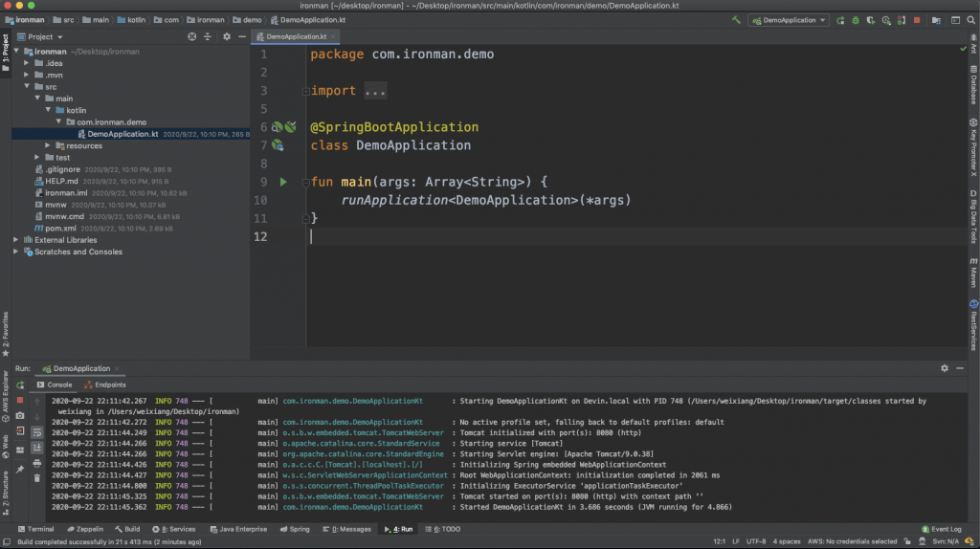This screenshot has height=549, width=980.
Task: Open the Project Structure icon
Action: pyautogui.click(x=936, y=20)
